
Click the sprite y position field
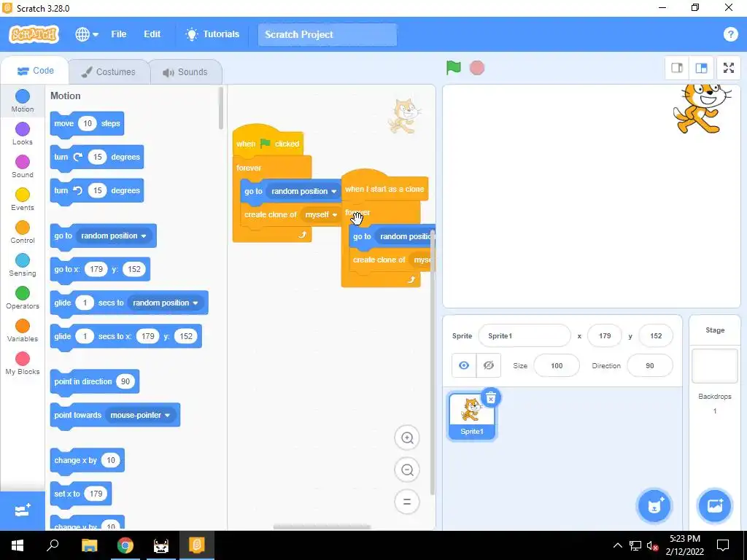tap(656, 335)
